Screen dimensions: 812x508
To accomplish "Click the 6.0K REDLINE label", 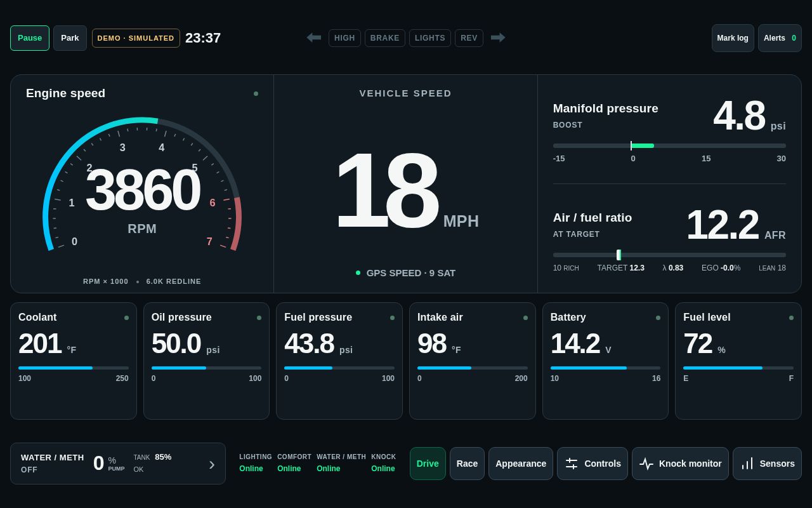I will coord(174,281).
